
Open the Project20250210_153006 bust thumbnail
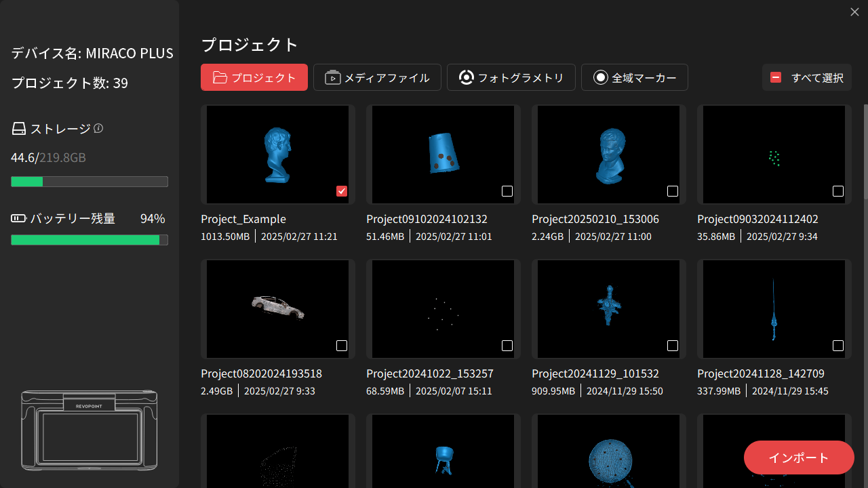(609, 155)
